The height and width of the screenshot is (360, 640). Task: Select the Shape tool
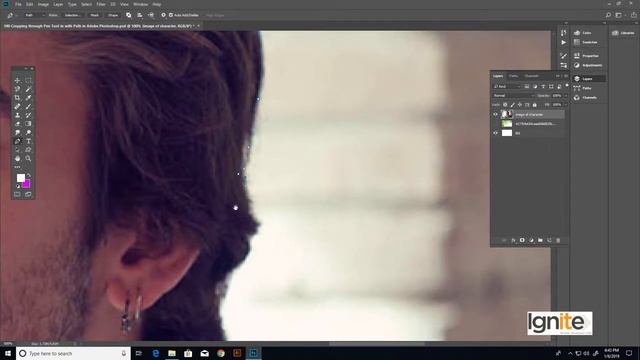28,150
